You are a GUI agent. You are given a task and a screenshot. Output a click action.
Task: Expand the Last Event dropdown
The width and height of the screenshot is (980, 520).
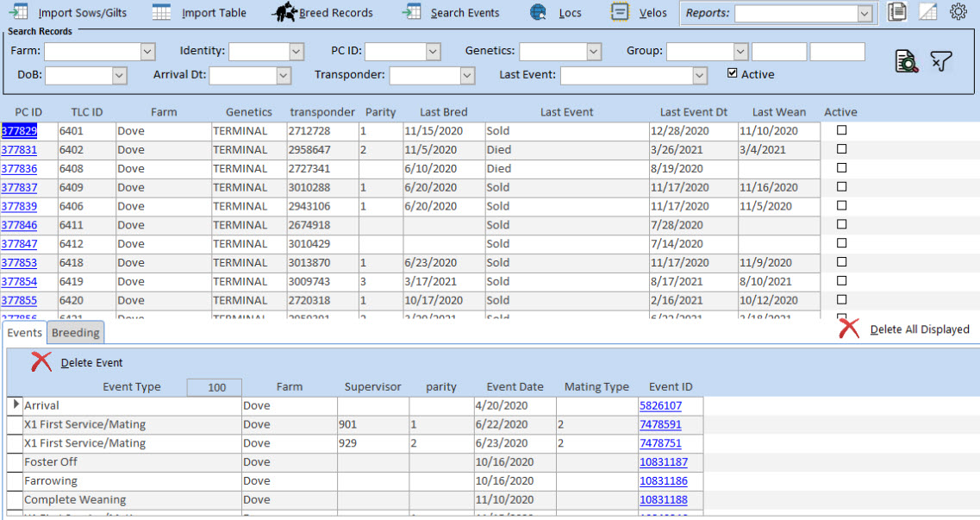pyautogui.click(x=700, y=76)
